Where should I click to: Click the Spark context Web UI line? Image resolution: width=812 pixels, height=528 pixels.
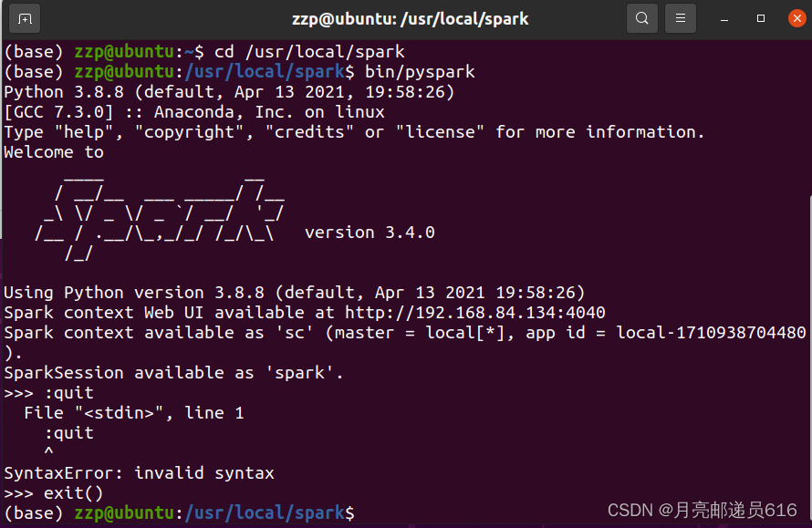pyautogui.click(x=182, y=312)
